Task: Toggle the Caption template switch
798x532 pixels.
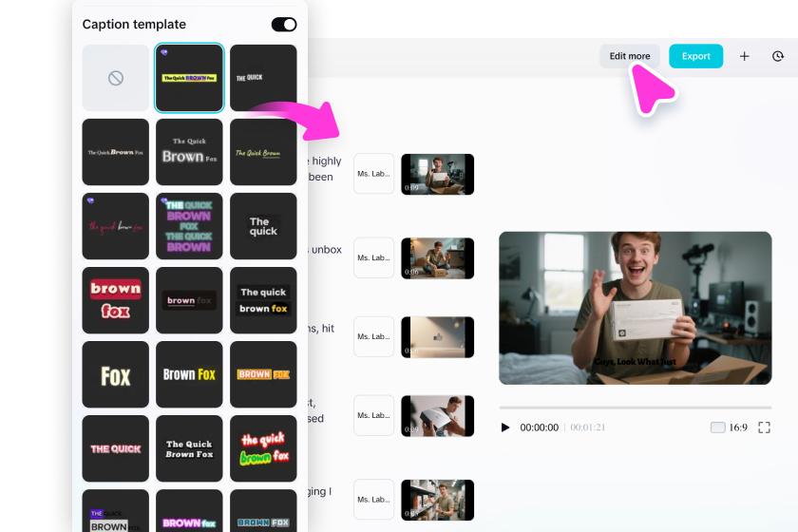Action: pyautogui.click(x=284, y=25)
